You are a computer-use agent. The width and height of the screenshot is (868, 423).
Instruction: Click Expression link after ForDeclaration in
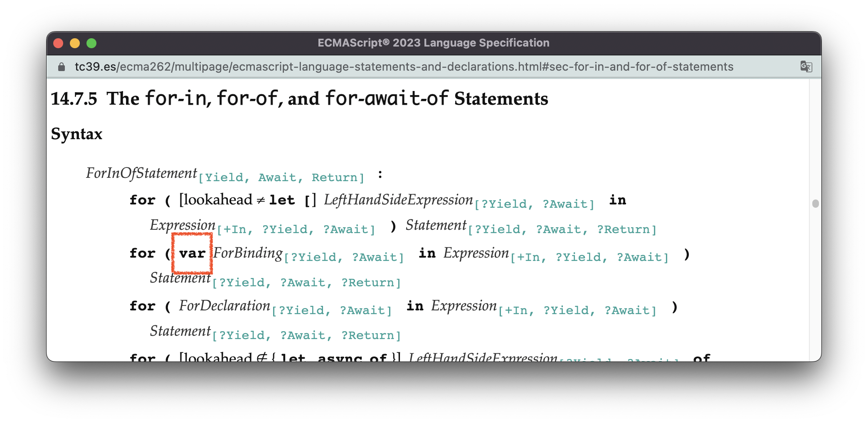tap(464, 306)
